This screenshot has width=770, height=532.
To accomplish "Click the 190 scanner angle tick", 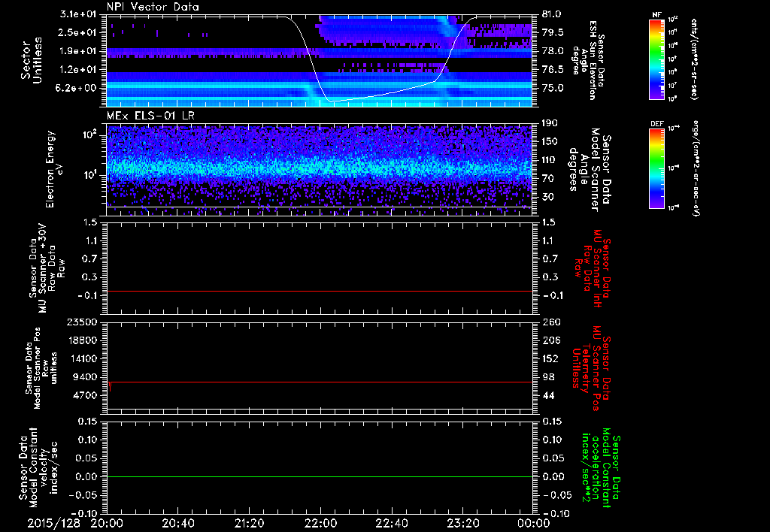I will tap(550, 123).
